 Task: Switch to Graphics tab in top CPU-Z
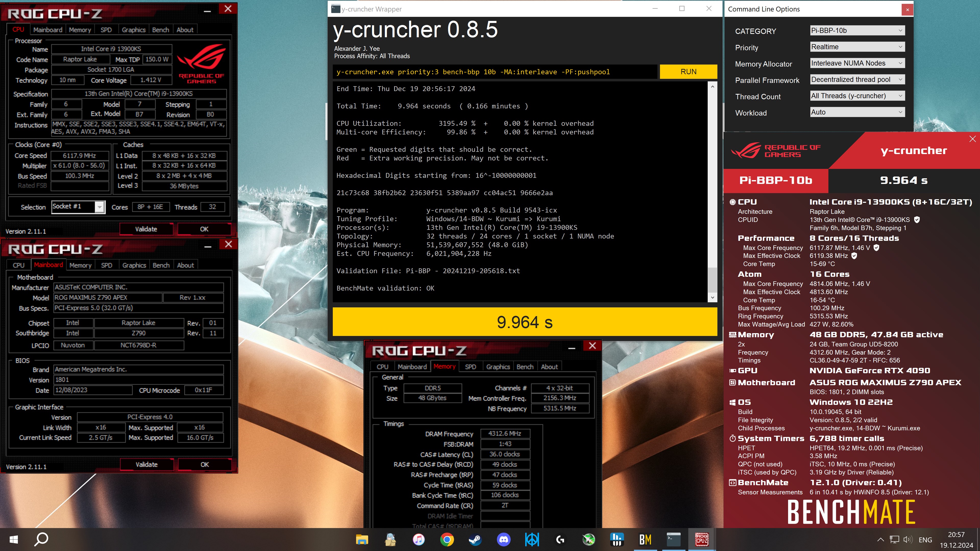point(133,30)
